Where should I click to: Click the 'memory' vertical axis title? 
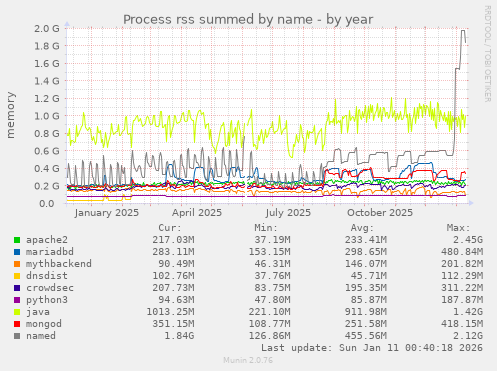click(x=10, y=115)
